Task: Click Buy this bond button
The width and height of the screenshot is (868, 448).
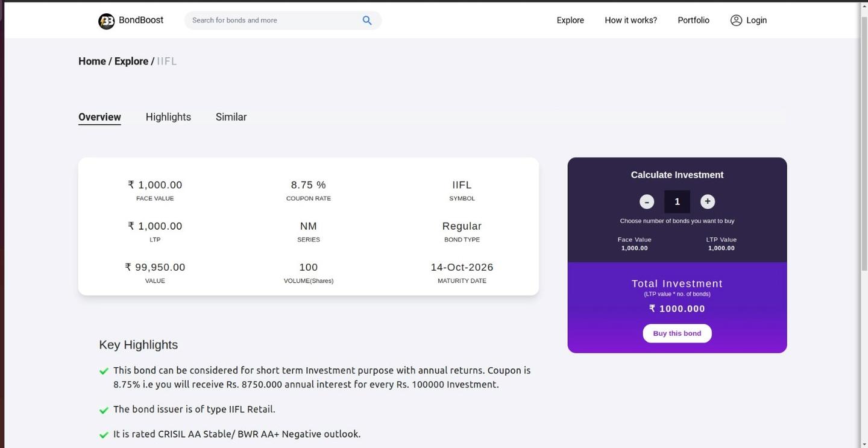Action: pos(677,333)
